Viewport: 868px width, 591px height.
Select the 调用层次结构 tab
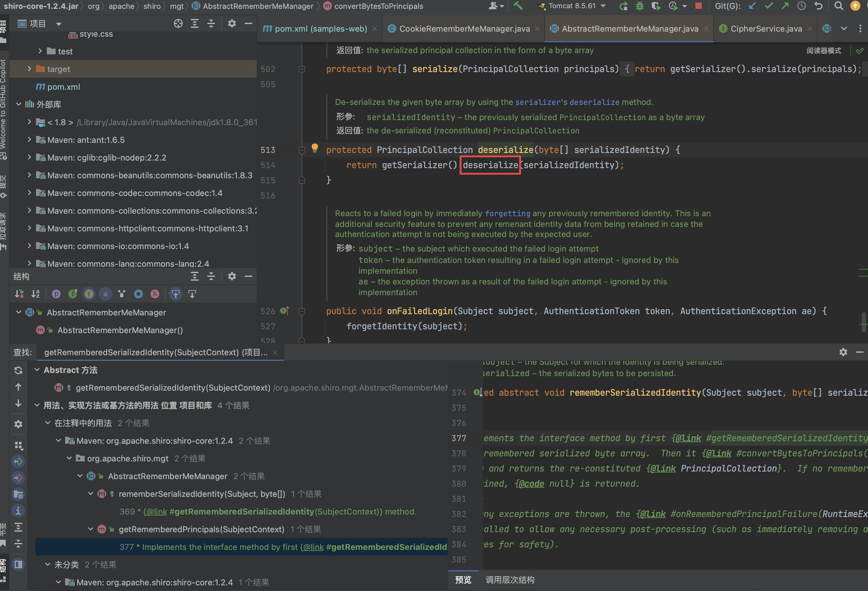(x=510, y=580)
